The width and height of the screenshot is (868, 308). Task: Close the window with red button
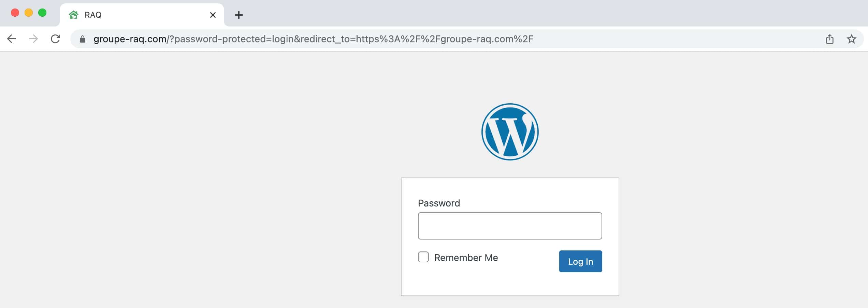point(15,13)
